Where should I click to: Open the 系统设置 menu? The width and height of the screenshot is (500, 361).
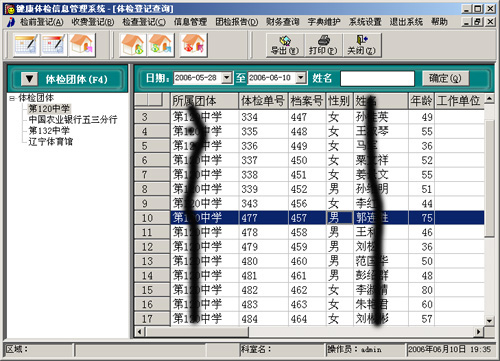click(x=365, y=22)
